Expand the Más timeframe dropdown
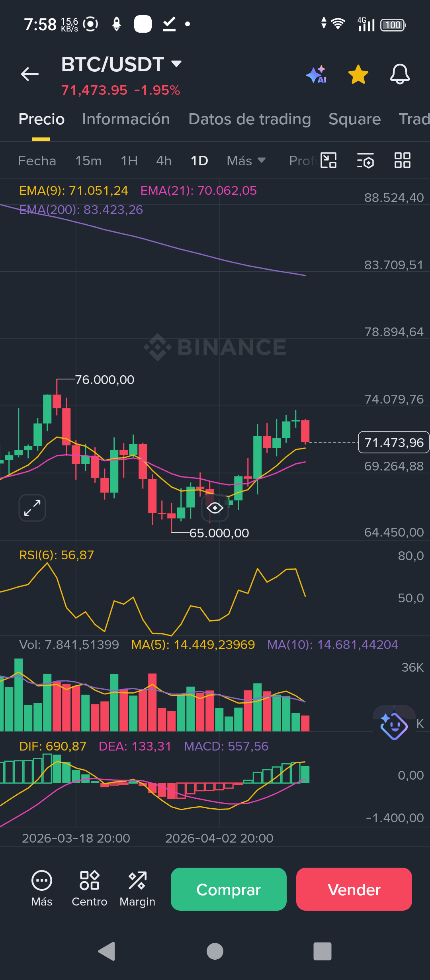Screen dimensions: 430x980 246,161
